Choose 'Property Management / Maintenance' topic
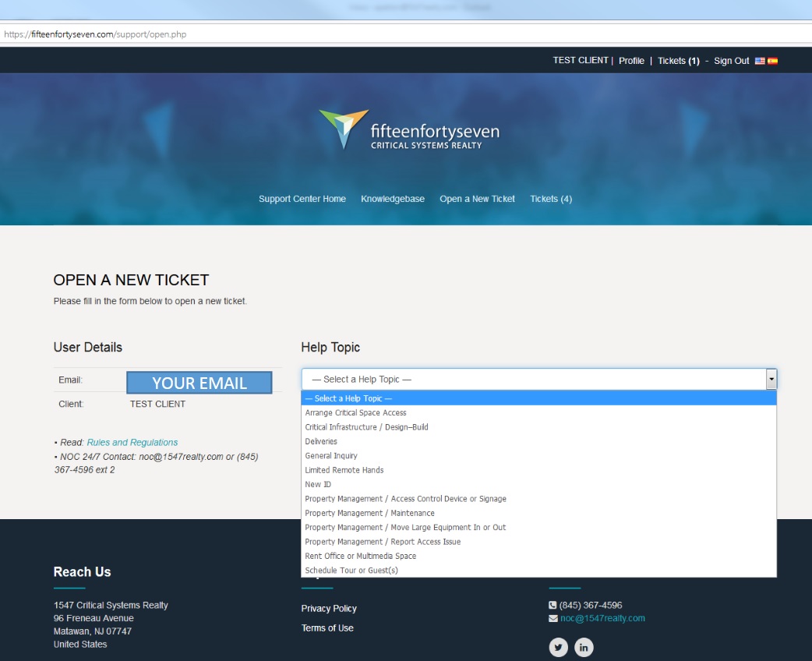Viewport: 812px width, 661px height. pos(369,513)
